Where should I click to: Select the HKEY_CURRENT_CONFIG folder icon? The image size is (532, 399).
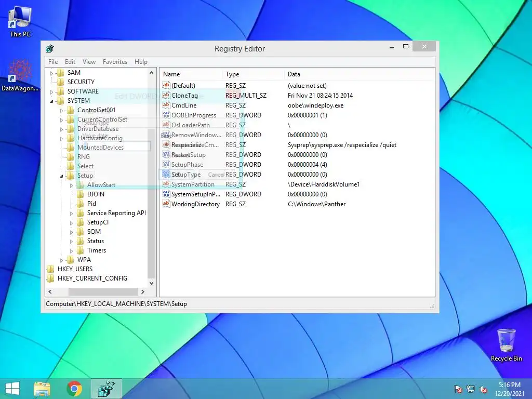(x=51, y=278)
